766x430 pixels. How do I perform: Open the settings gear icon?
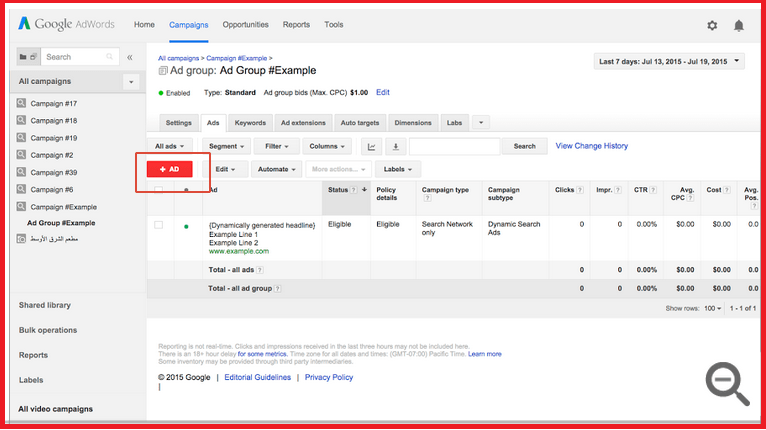(712, 25)
